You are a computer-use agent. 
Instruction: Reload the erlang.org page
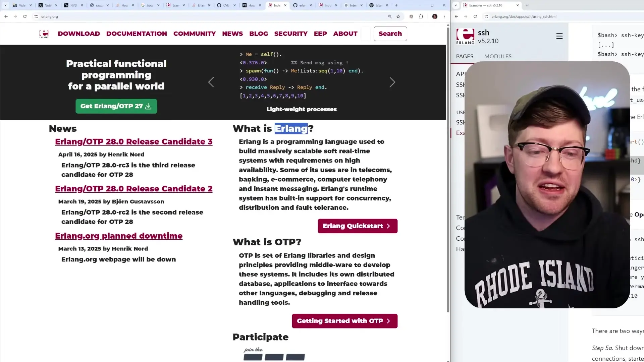coord(25,16)
